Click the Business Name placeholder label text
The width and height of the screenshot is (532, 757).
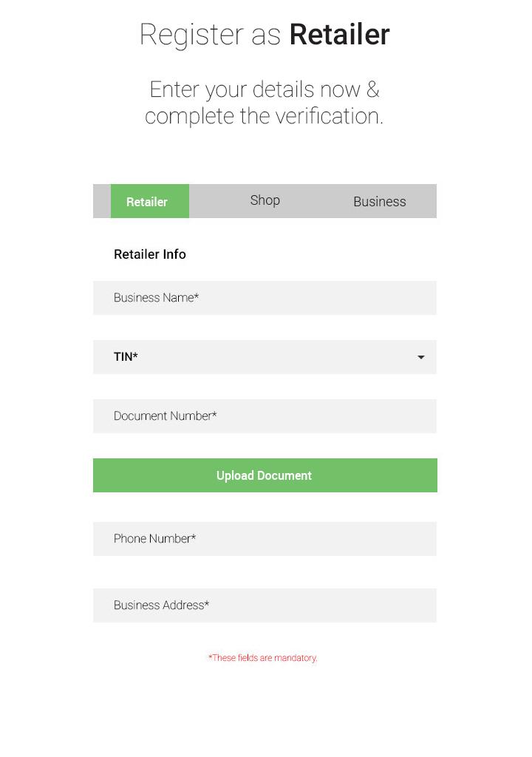click(156, 298)
